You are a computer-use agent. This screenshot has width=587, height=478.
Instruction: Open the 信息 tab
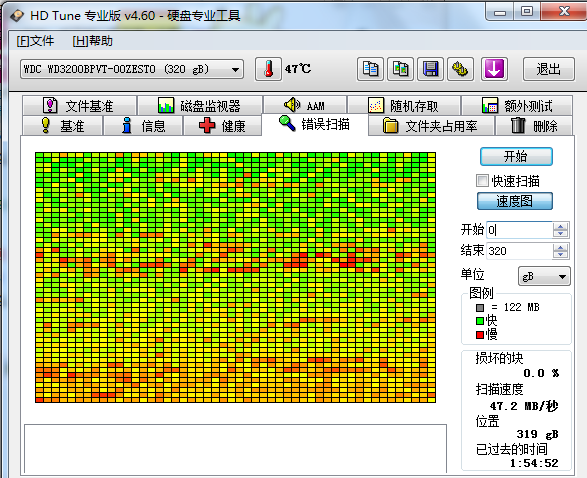point(143,126)
